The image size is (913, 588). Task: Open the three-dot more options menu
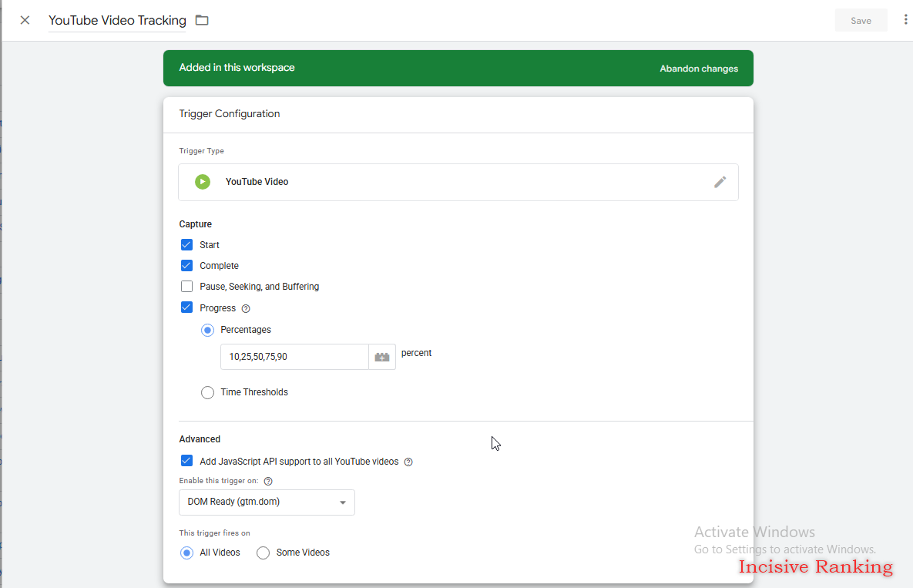(905, 20)
